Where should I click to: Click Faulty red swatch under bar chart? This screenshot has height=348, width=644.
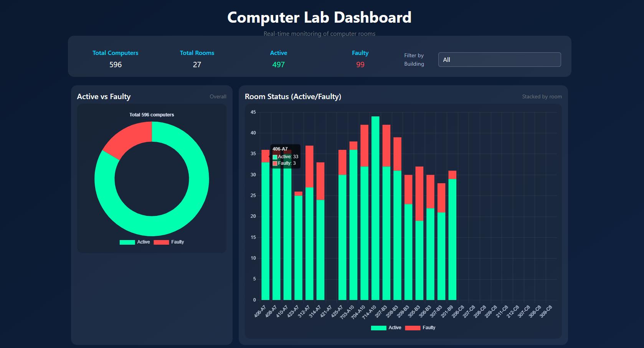pos(413,328)
